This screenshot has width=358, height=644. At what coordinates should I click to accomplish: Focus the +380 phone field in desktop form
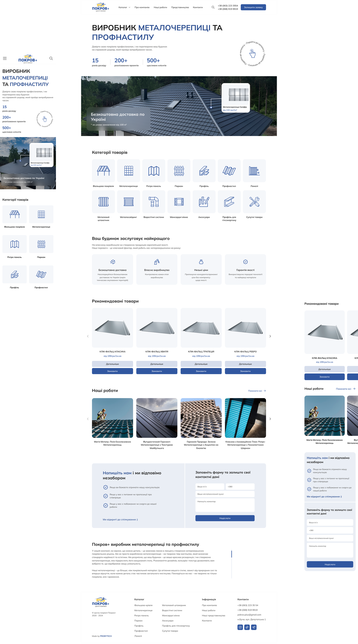[240, 487]
